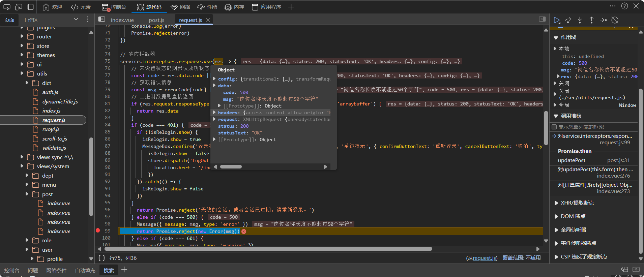The width and height of the screenshot is (644, 277).
Task: Expand CSP violation breakpoints section
Action: point(556,257)
